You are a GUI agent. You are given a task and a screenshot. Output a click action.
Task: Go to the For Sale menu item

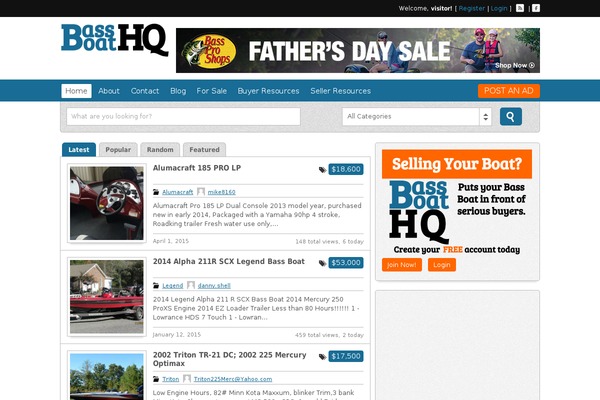[212, 91]
